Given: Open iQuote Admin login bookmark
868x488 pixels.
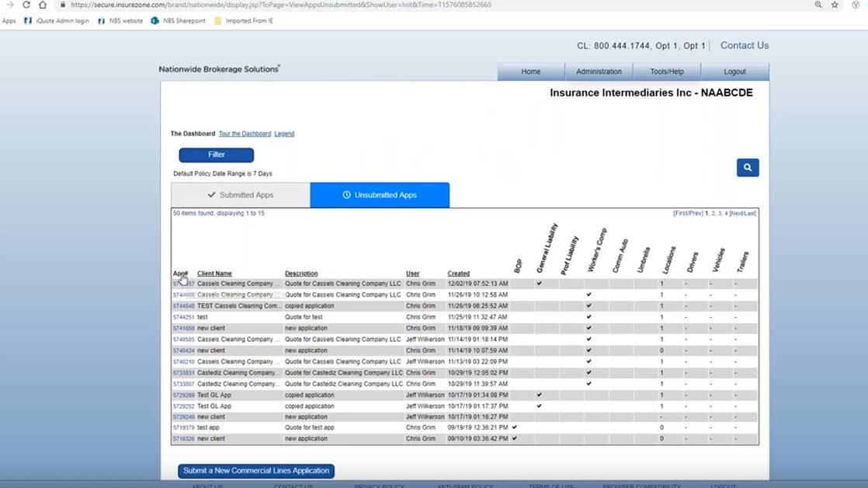Looking at the screenshot, I should coord(57,21).
